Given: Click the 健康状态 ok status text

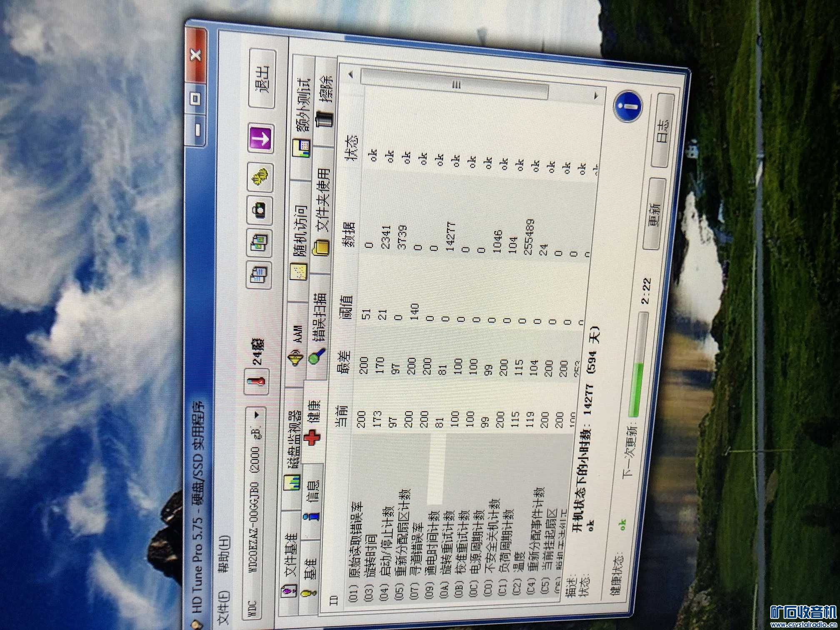Looking at the screenshot, I should (622, 524).
